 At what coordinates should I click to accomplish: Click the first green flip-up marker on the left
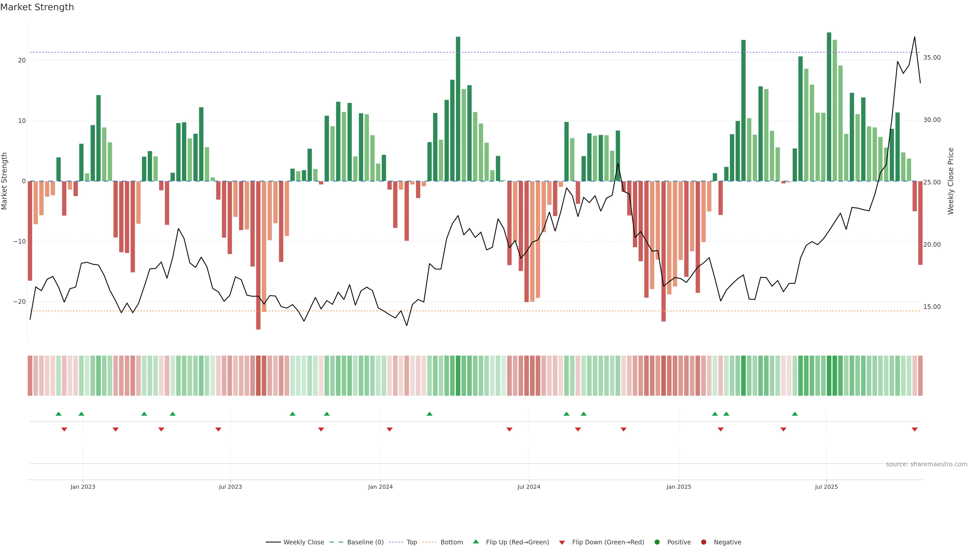58,414
